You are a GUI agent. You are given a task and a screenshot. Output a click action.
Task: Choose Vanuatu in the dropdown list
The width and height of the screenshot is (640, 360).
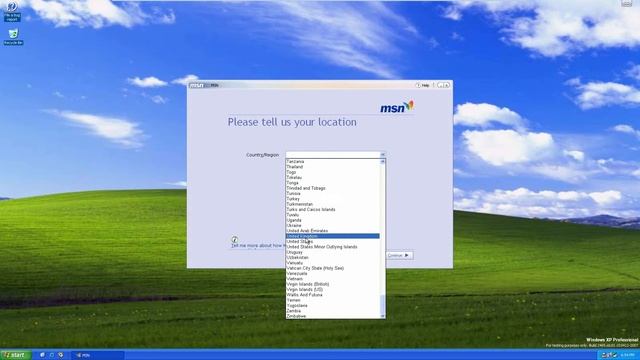(333, 263)
